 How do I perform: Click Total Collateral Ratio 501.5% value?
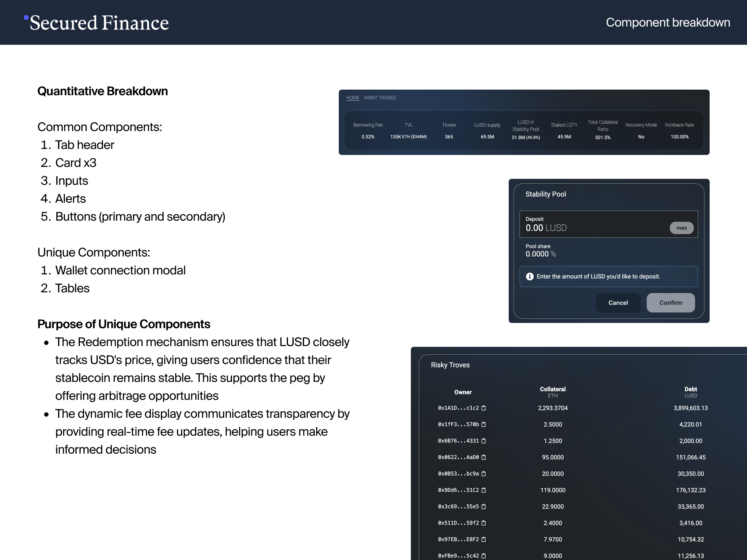click(603, 137)
